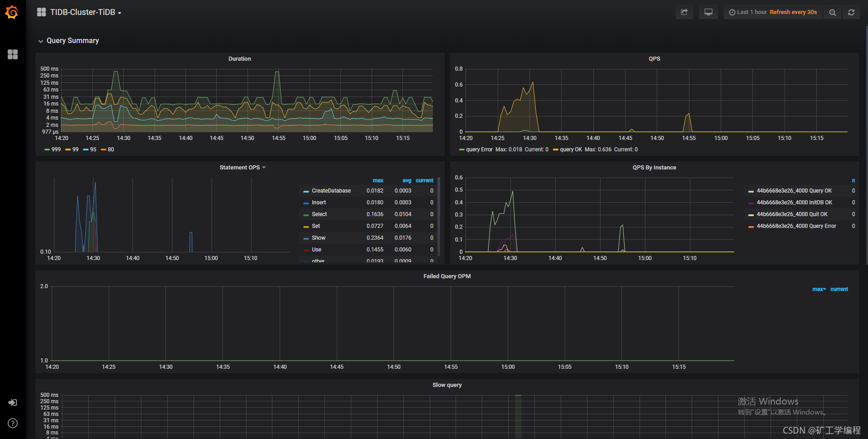Viewport: 868px width, 439px height.
Task: Toggle Set series in Statement OPS legend
Action: click(316, 226)
